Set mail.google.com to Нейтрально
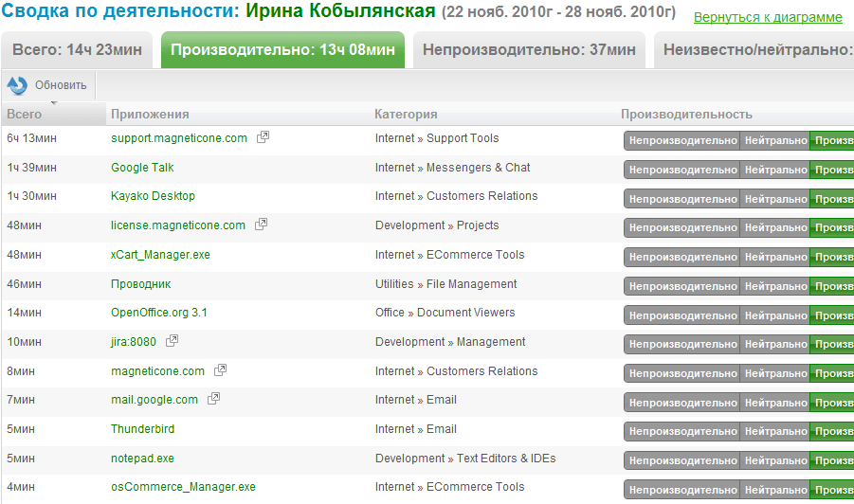This screenshot has height=504, width=854. point(775,403)
